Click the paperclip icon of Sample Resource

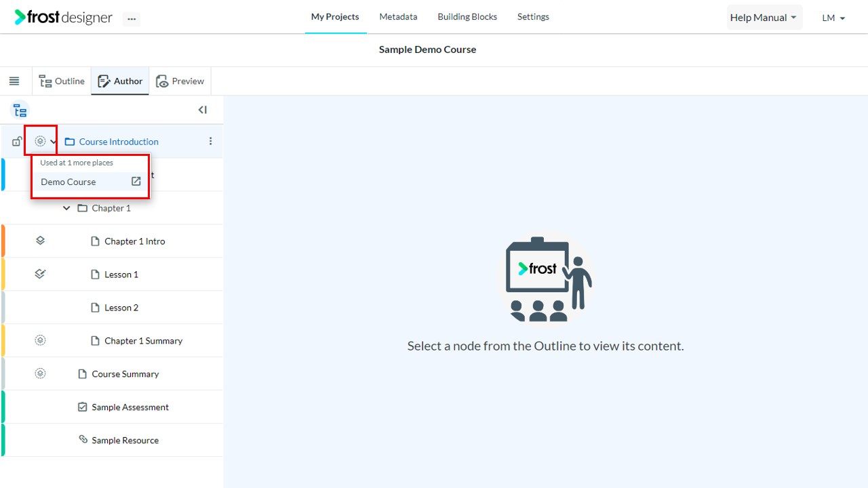pyautogui.click(x=83, y=440)
